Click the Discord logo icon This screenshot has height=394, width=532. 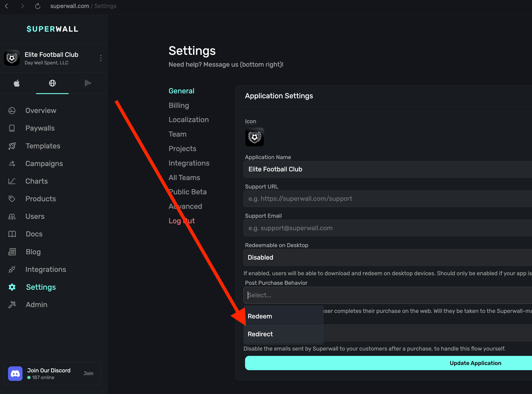pyautogui.click(x=15, y=373)
